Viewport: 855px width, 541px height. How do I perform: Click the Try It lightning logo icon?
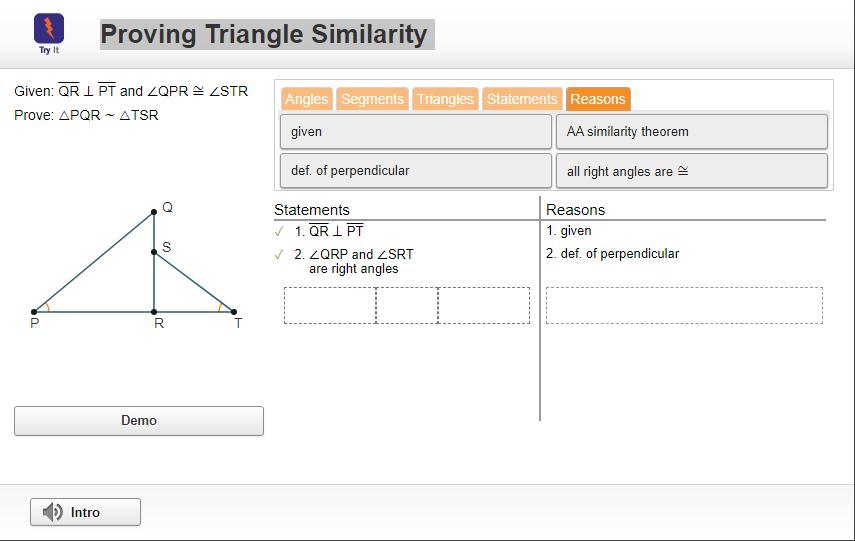point(48,29)
